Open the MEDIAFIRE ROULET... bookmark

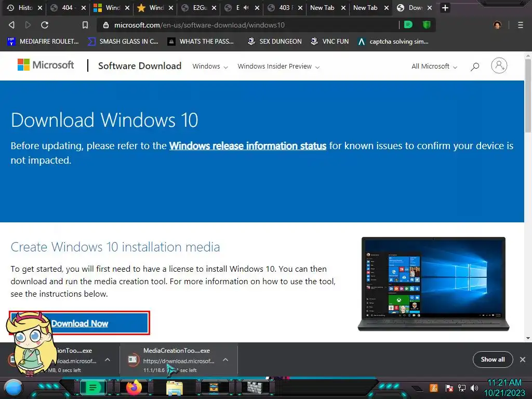click(43, 42)
